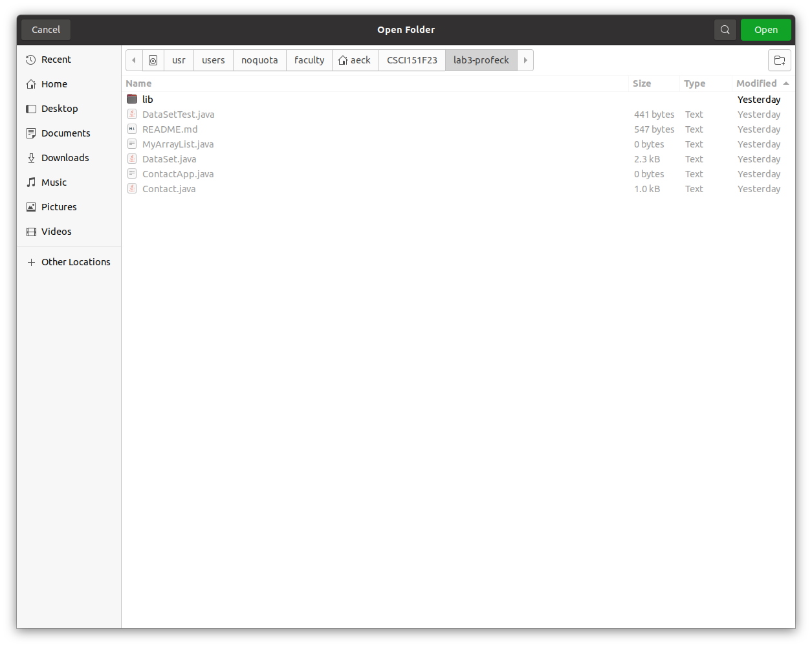The image size is (812, 647).
Task: Open the Documents location label
Action: click(x=66, y=133)
